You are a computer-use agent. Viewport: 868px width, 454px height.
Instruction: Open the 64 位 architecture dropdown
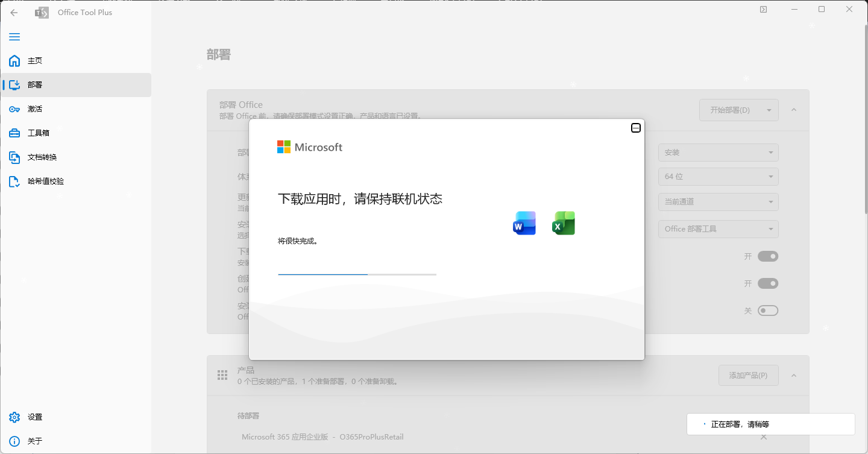tap(718, 176)
